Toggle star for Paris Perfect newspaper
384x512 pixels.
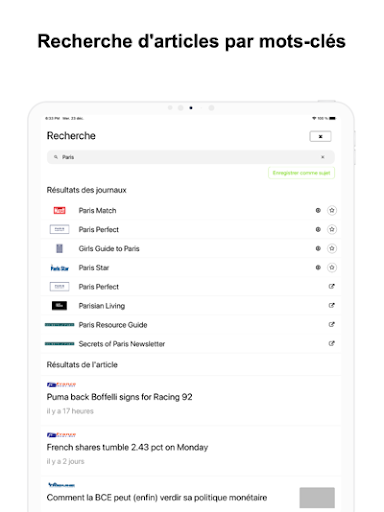[332, 229]
